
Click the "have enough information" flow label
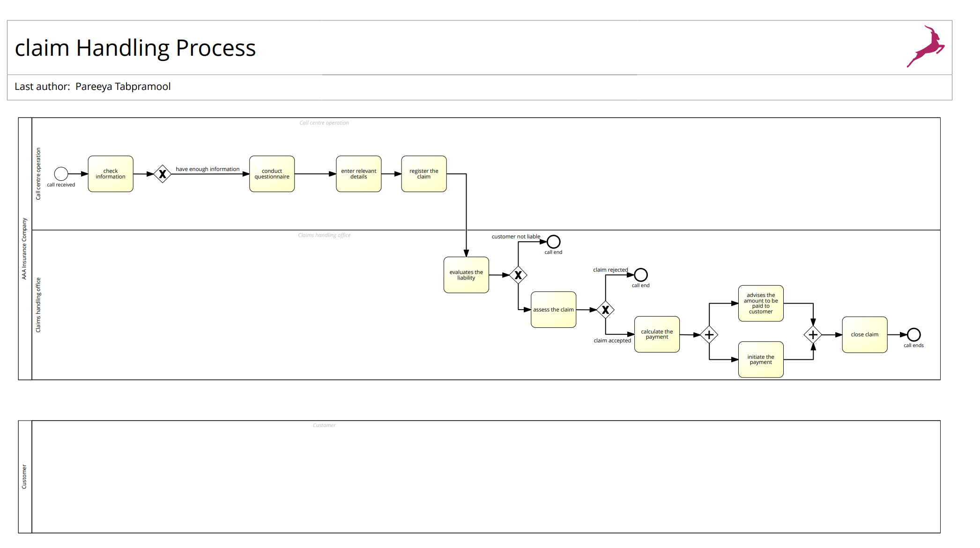207,169
